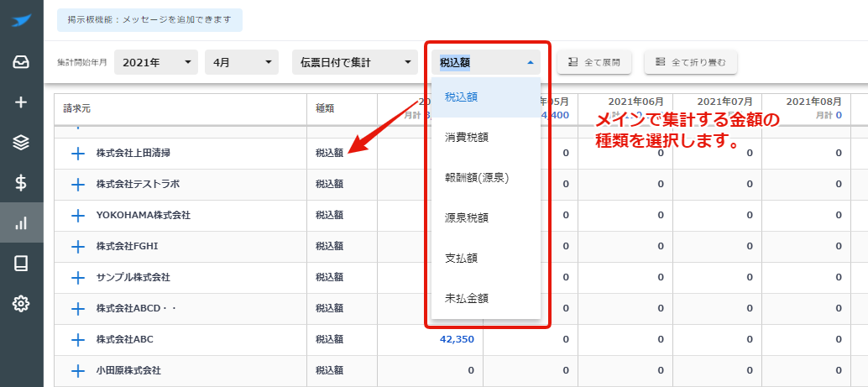Image resolution: width=868 pixels, height=387 pixels.
Task: Click the YOKOHAMA株式会社 company name
Action: click(x=143, y=216)
